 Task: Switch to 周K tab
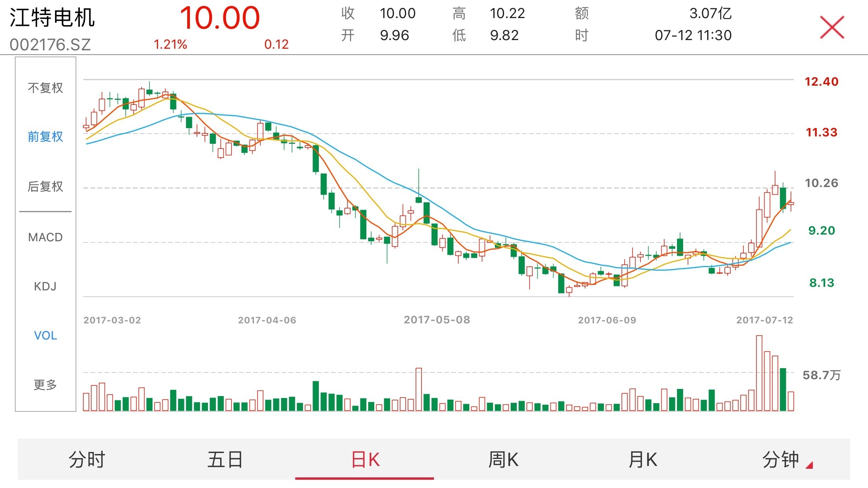tap(504, 459)
